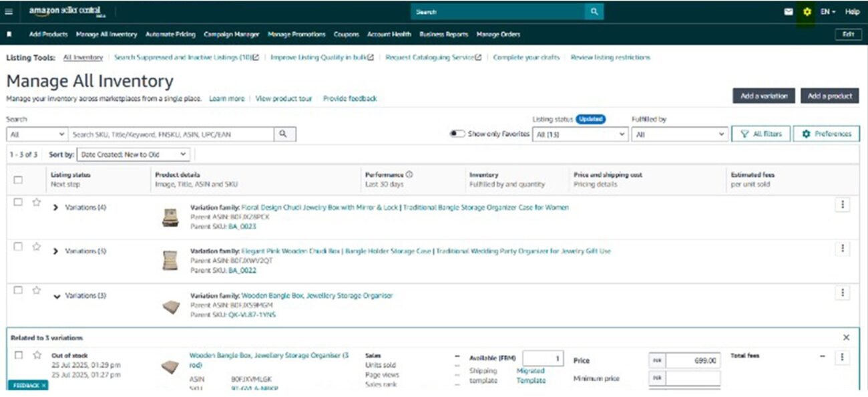This screenshot has width=868, height=397.
Task: Click the Elegant Pink Wooden Chudi Box thumbnail
Action: [170, 261]
